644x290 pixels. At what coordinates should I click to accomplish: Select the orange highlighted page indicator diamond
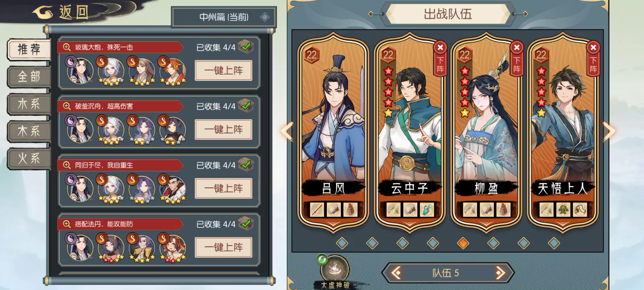[x=463, y=243]
